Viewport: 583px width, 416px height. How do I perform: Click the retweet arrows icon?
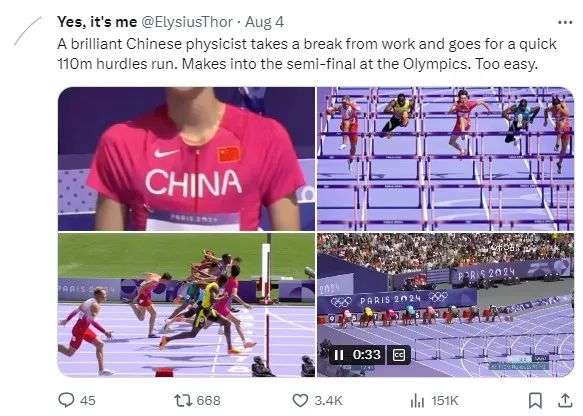pos(183,400)
